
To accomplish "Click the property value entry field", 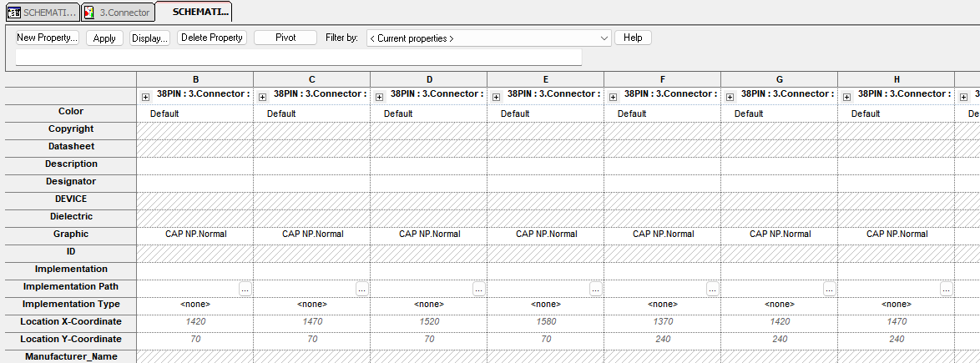I will coord(299,57).
